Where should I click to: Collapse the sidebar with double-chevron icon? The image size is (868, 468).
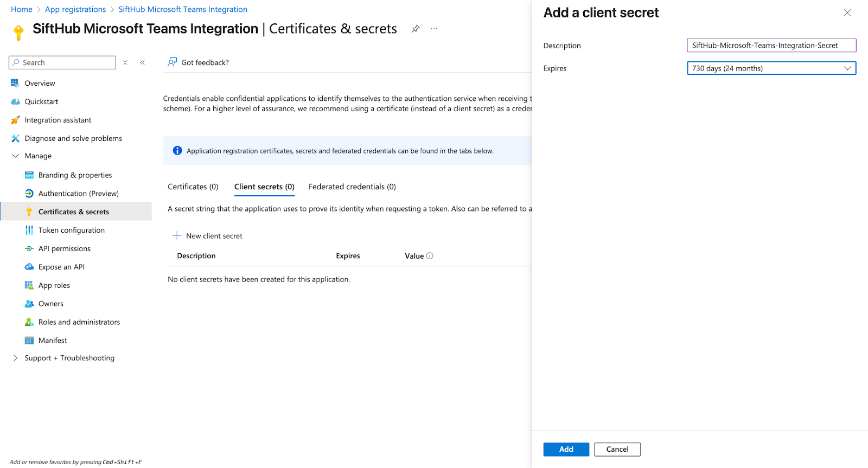(x=143, y=63)
